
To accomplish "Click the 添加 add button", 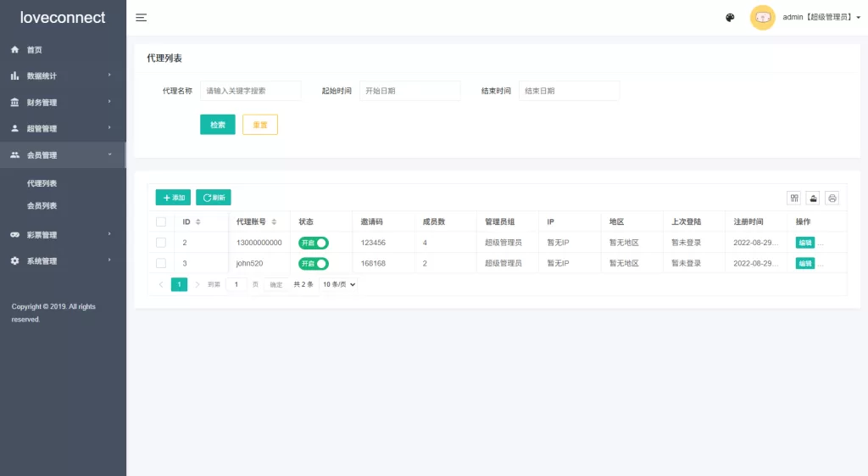I will tap(173, 197).
